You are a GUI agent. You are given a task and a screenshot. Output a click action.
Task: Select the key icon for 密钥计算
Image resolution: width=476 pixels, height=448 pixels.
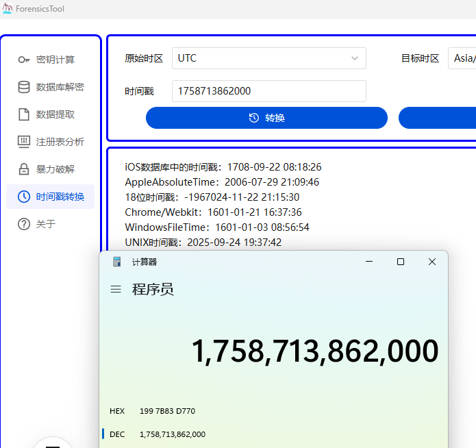coord(24,60)
